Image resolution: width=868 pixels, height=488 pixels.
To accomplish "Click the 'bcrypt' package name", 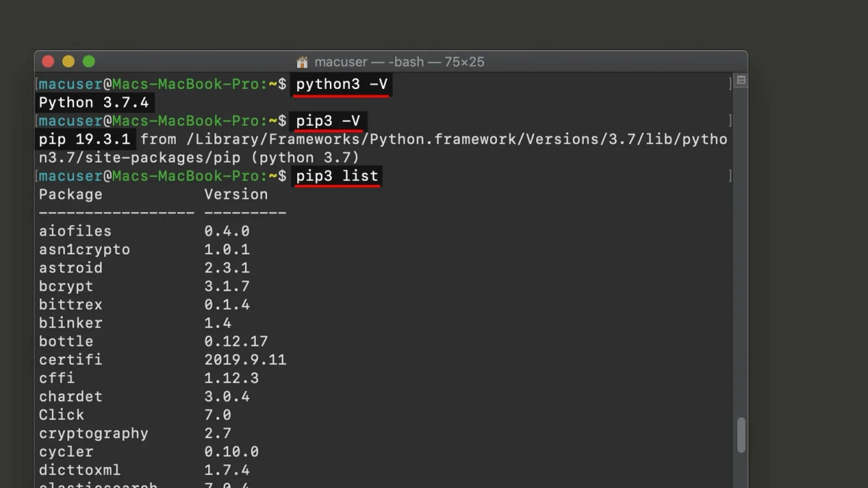I will point(67,286).
